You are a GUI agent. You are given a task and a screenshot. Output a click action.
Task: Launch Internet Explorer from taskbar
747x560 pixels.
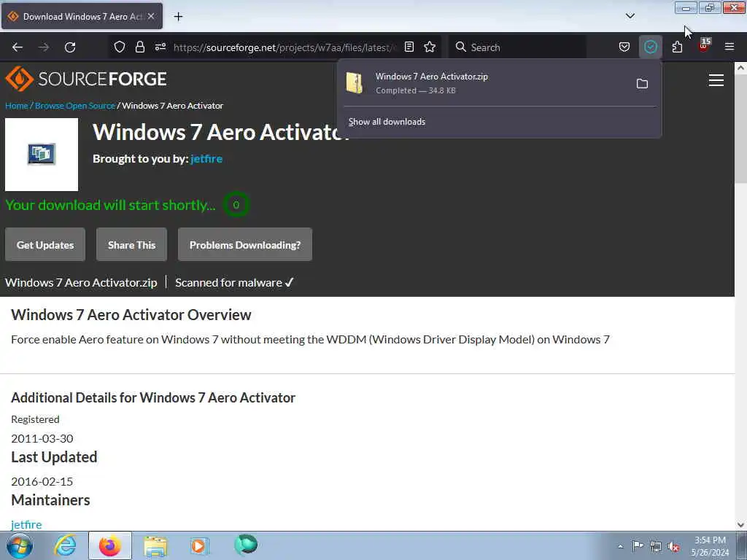(x=65, y=545)
